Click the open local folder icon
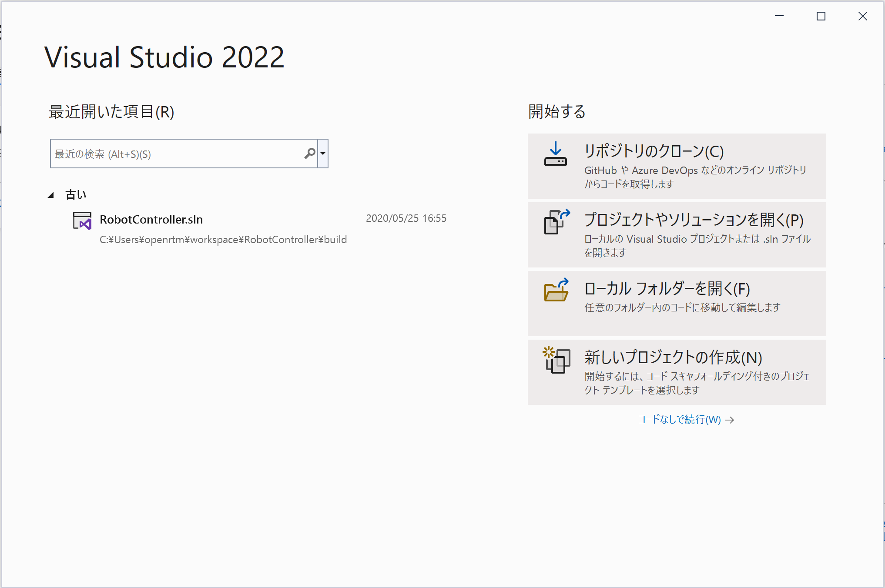 click(x=556, y=290)
